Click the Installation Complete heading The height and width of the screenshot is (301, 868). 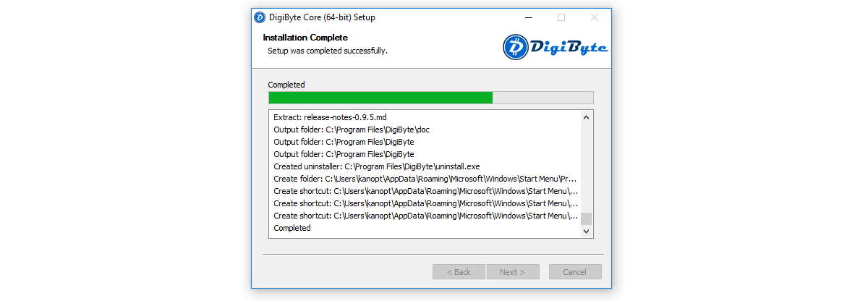pyautogui.click(x=305, y=38)
